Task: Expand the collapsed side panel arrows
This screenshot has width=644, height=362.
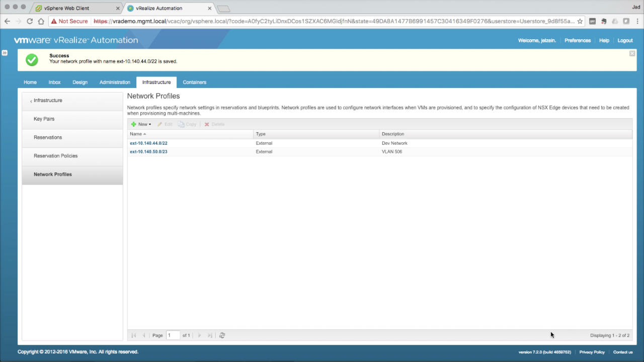Action: coord(4,52)
